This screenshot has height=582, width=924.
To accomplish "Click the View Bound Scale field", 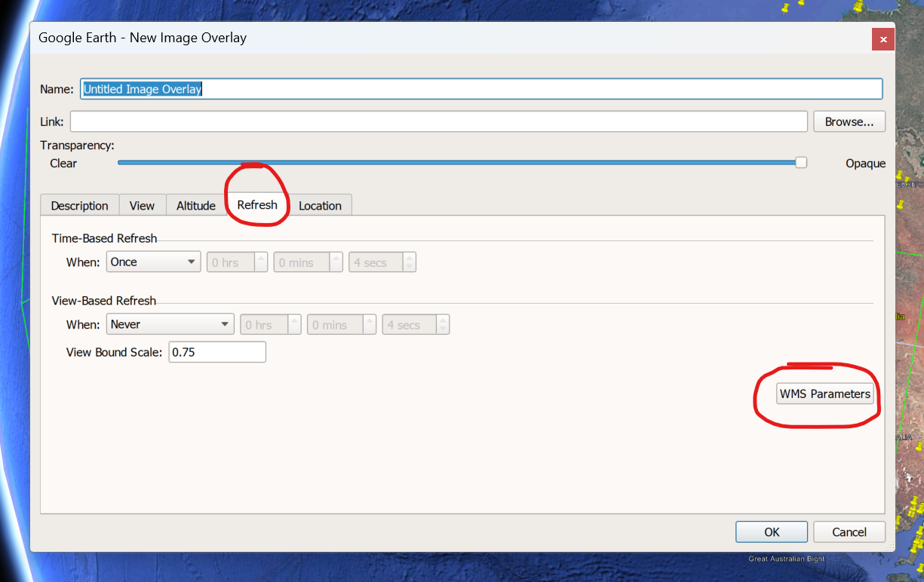I will coord(217,352).
